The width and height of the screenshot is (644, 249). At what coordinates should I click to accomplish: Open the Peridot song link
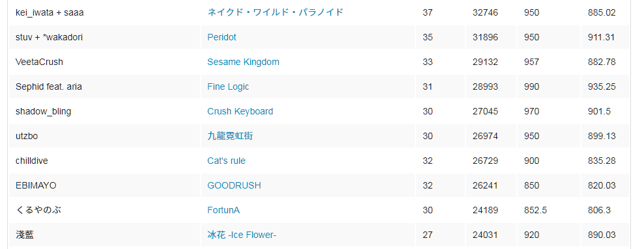coord(222,37)
